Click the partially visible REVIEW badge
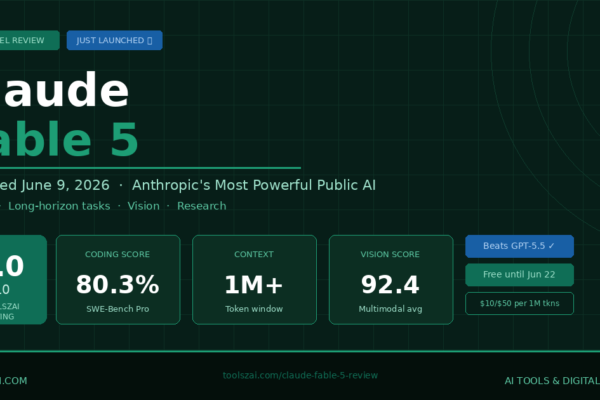The image size is (600, 400). click(x=29, y=40)
